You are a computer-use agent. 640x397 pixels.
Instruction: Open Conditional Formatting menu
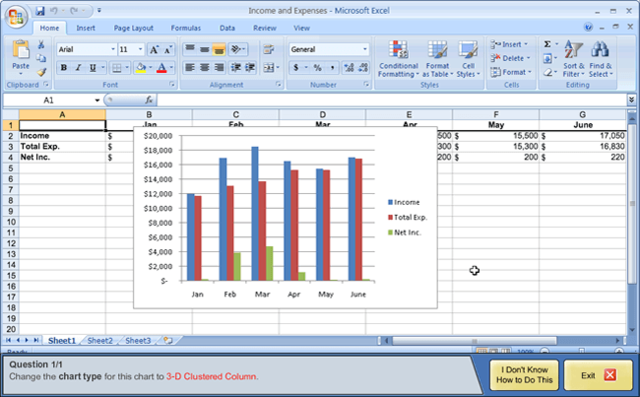[x=398, y=59]
